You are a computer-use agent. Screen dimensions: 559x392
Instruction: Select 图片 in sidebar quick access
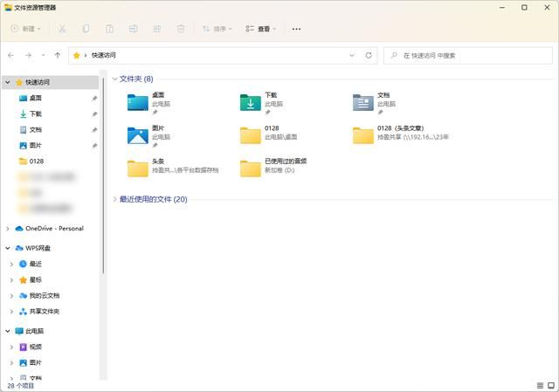tap(35, 146)
